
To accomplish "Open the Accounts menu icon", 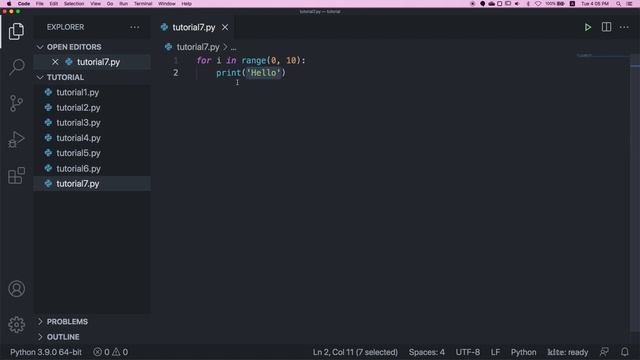I will coord(16,289).
